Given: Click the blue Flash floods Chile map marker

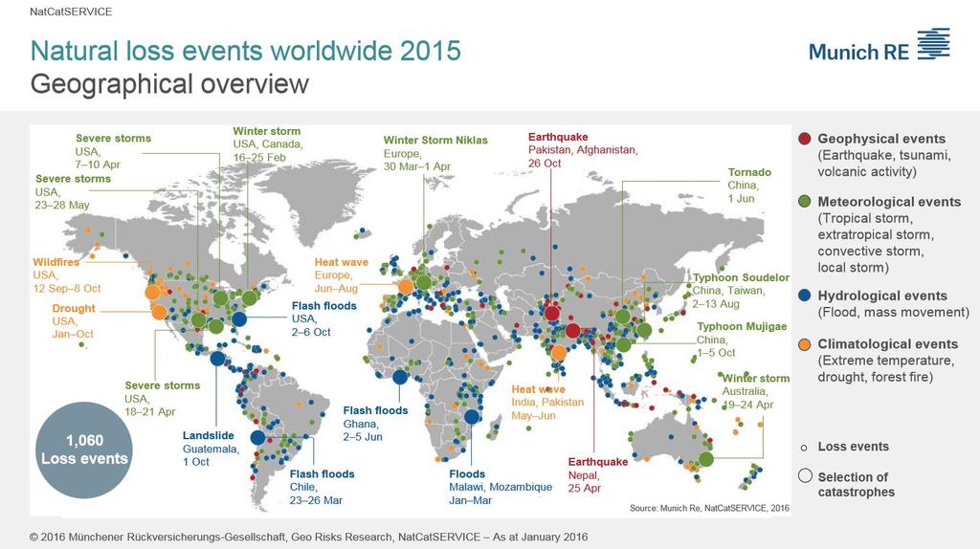Looking at the screenshot, I should pyautogui.click(x=257, y=437).
